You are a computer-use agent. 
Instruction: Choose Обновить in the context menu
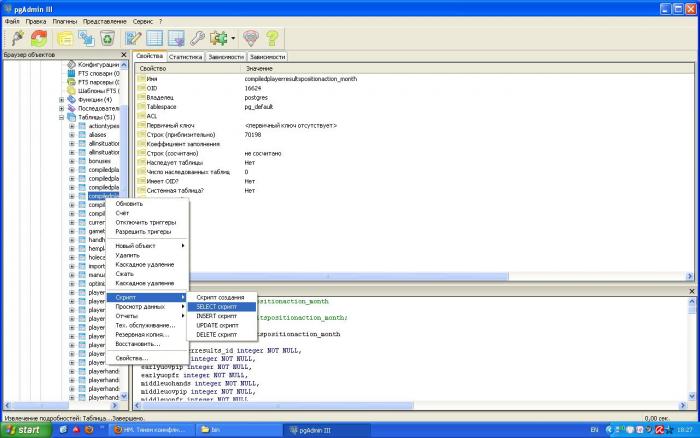pyautogui.click(x=147, y=204)
